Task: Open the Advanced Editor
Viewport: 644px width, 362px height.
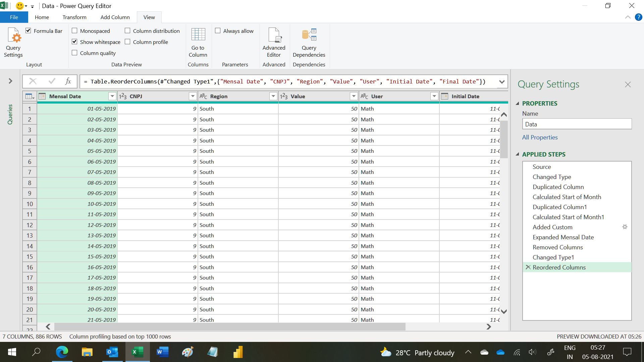Action: point(274,43)
